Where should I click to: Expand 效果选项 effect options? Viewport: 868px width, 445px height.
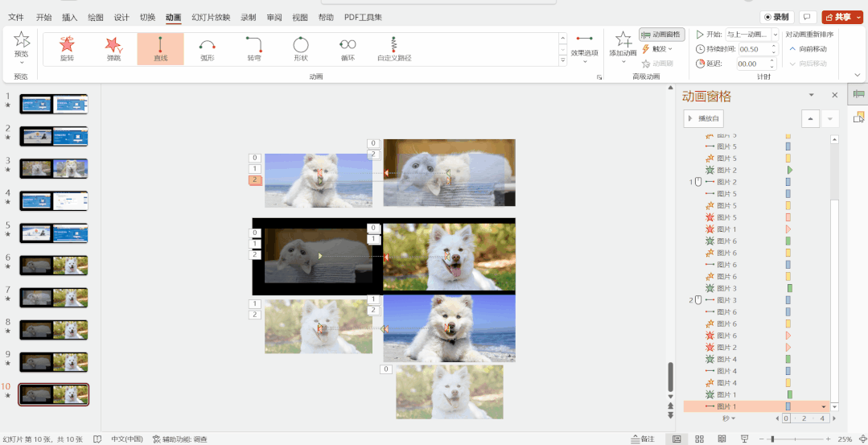click(585, 49)
